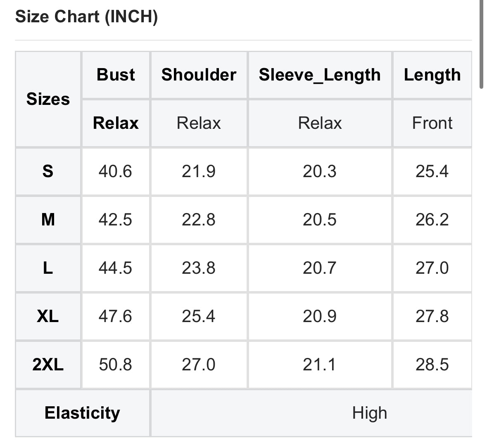Click the "Size Chart (INCH)" heading

86,17
